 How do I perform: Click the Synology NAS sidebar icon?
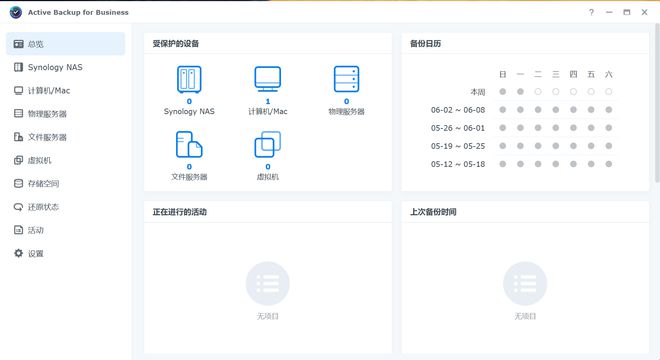click(19, 67)
